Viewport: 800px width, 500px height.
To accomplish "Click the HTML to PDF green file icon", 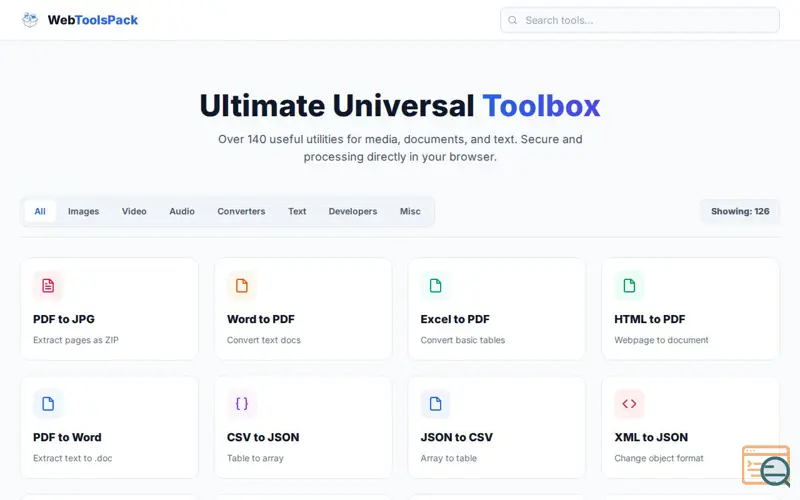I will tap(629, 286).
